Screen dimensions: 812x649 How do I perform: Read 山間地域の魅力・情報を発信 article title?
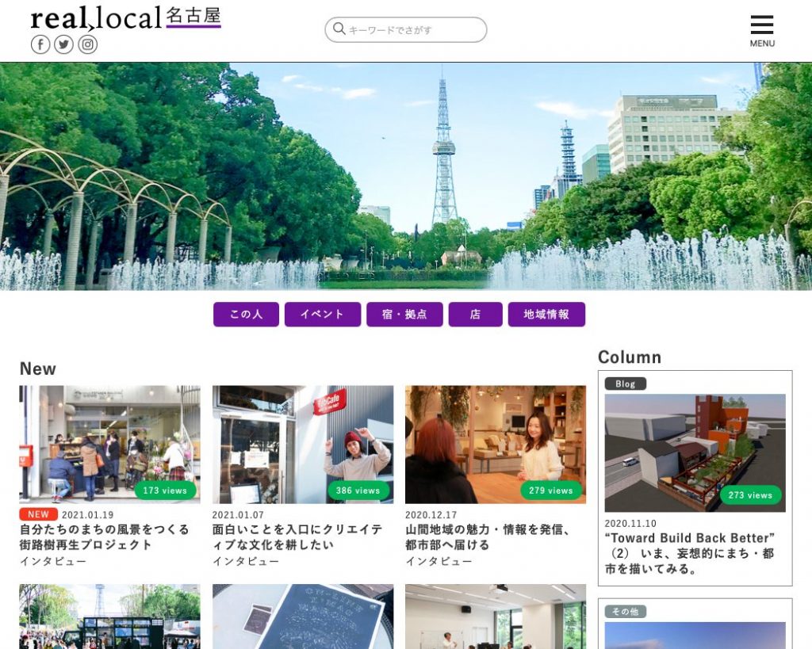(488, 537)
